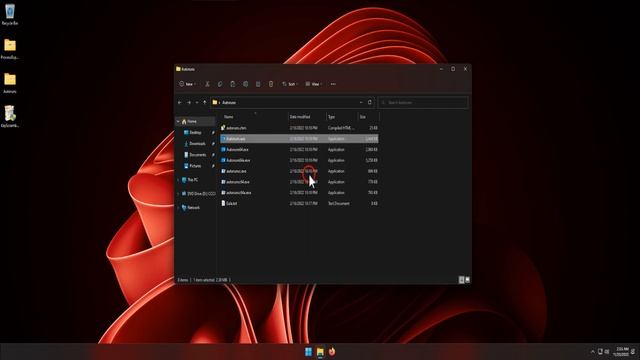Select the autorunsc.exe file

point(299,171)
